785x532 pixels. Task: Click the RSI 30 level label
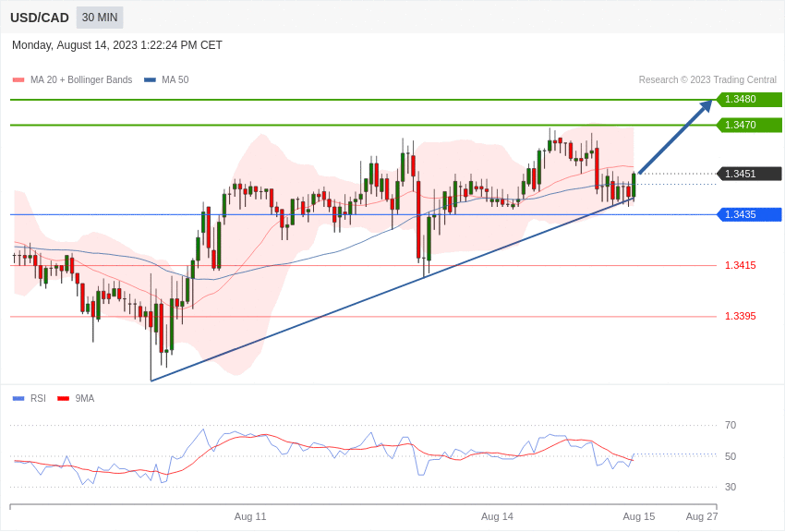click(x=731, y=487)
